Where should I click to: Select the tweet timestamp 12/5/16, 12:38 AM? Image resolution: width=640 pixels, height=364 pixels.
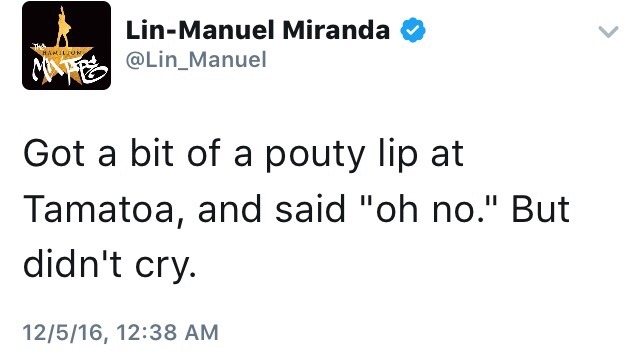click(121, 332)
